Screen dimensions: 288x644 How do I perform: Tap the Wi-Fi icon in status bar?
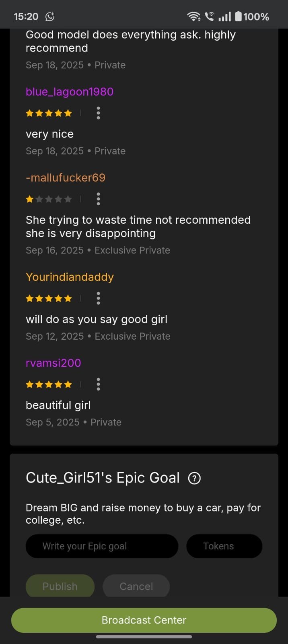click(x=194, y=17)
